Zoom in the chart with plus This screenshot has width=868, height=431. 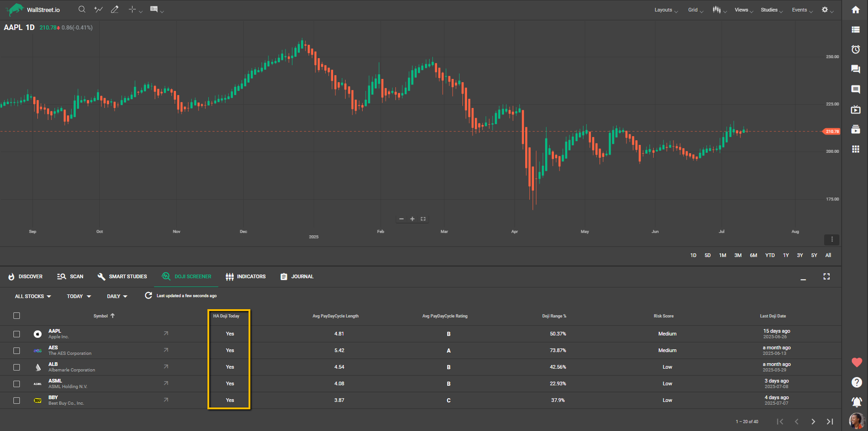pyautogui.click(x=412, y=219)
